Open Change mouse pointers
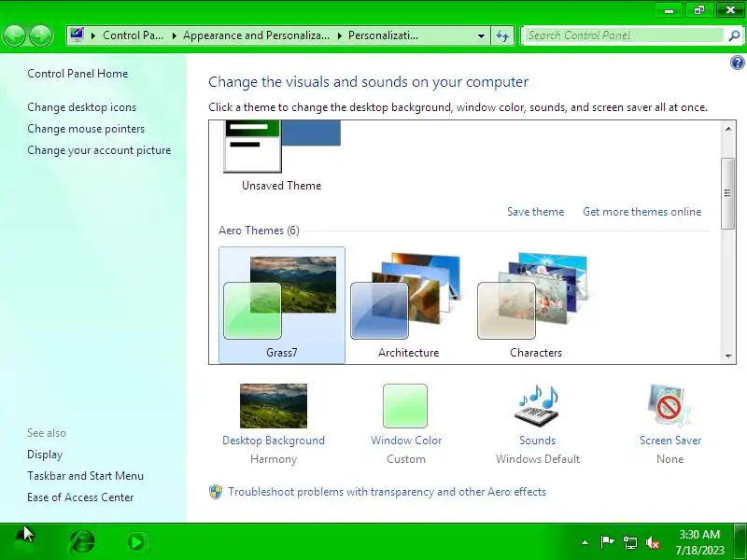The height and width of the screenshot is (560, 747). click(x=86, y=129)
